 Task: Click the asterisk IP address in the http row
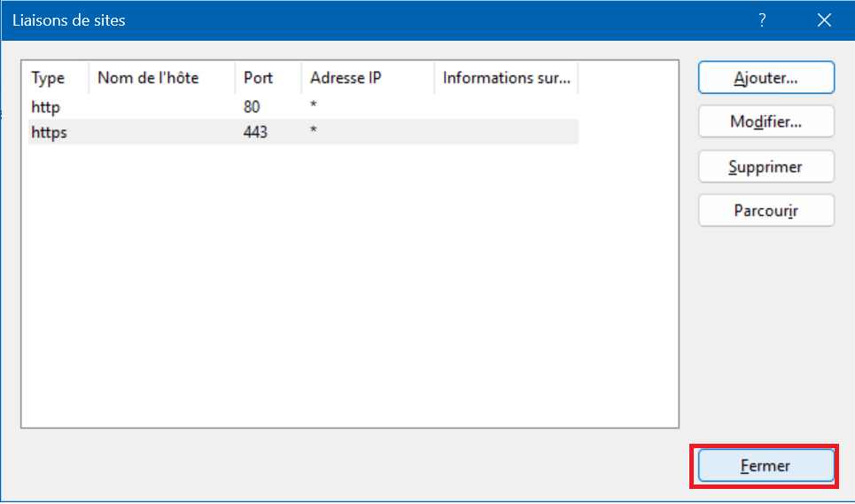[x=314, y=107]
